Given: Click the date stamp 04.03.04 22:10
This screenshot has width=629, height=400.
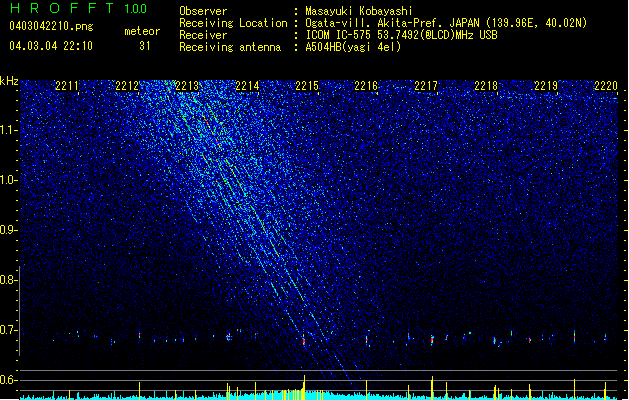Looking at the screenshot, I should 51,46.
